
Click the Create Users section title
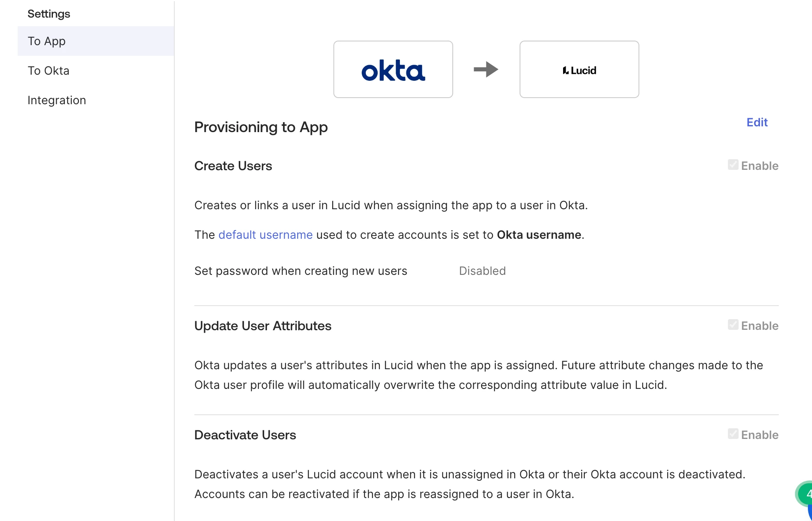(x=233, y=166)
